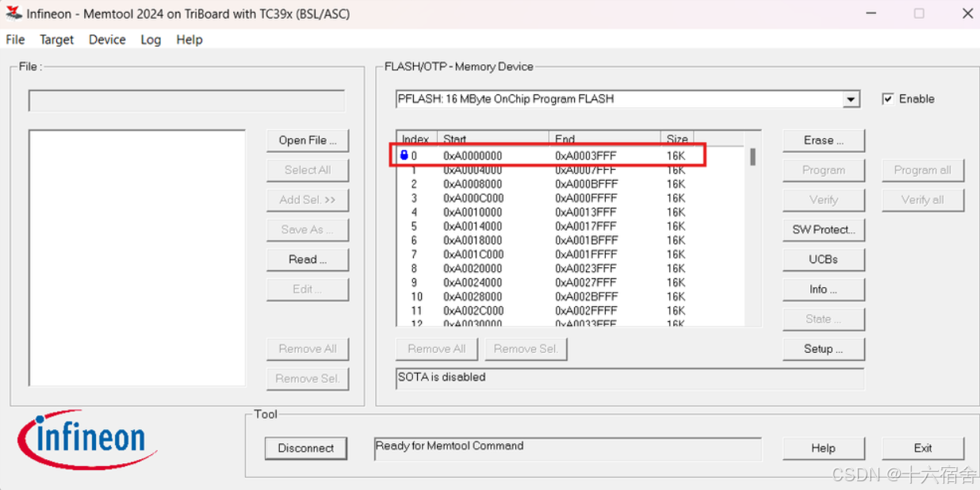Click the 'SOTA is disabled' status text
Image resolution: width=980 pixels, height=490 pixels.
pos(442,377)
